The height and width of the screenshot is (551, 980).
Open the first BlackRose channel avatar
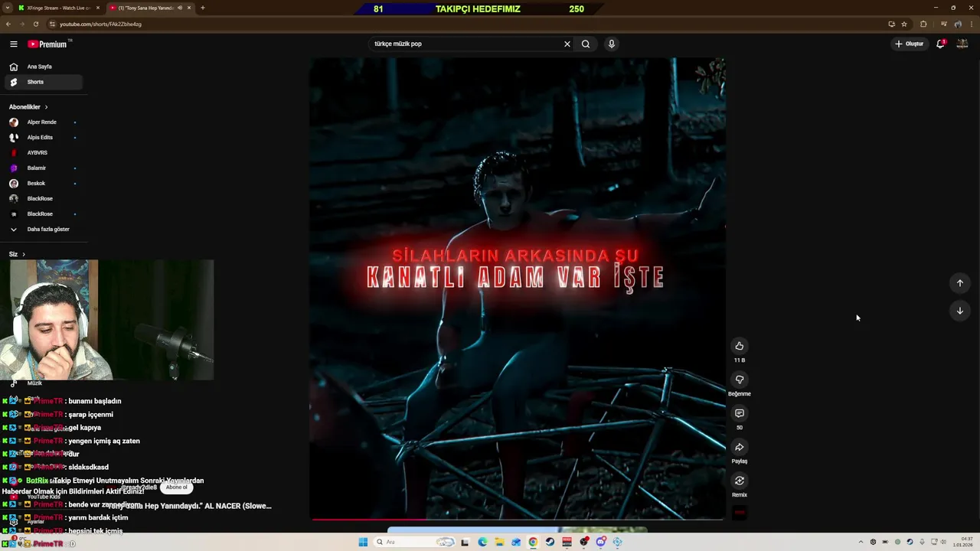coord(14,199)
